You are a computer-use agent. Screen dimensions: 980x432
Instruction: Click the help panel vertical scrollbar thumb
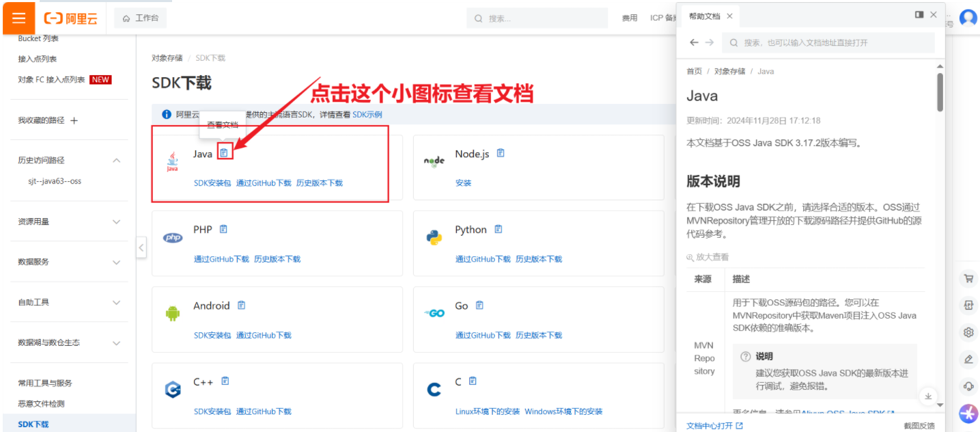[940, 93]
